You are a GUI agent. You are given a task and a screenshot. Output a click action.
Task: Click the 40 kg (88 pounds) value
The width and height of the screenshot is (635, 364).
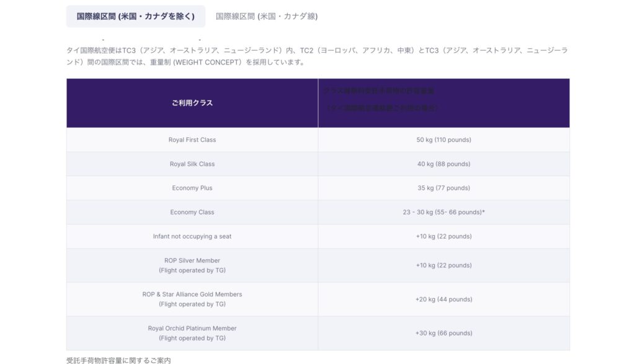tap(443, 164)
